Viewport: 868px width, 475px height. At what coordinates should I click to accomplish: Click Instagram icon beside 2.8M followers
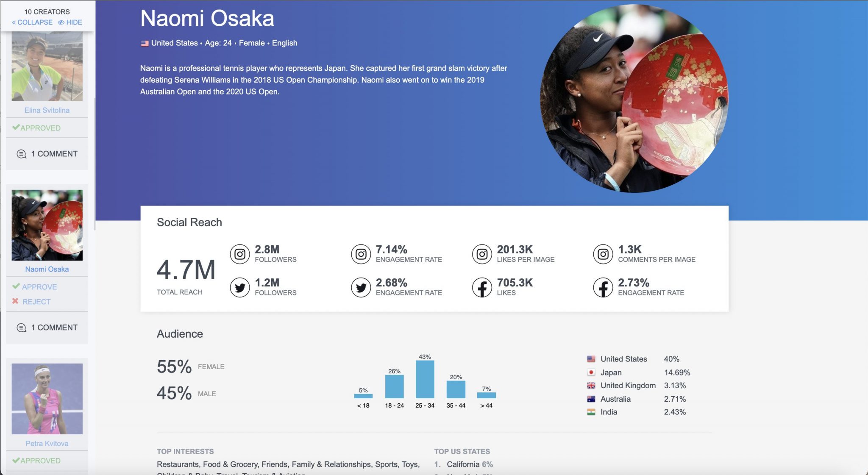click(240, 254)
